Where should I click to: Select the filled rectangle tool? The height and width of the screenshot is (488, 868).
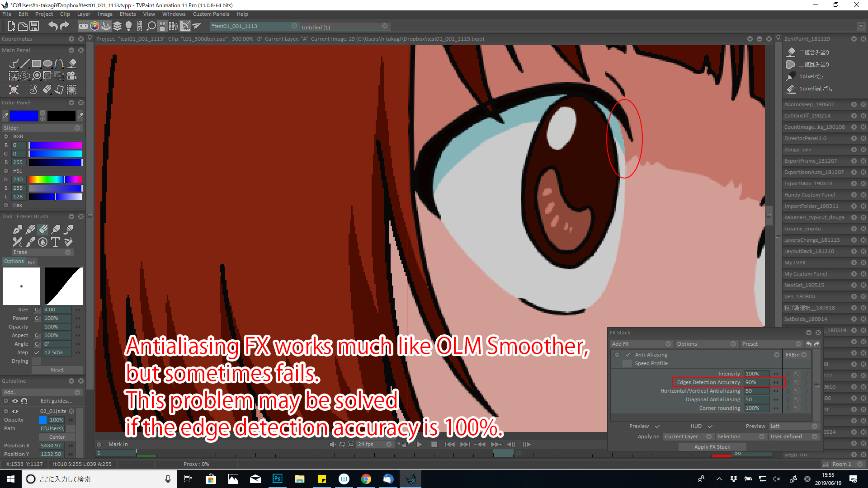[37, 64]
